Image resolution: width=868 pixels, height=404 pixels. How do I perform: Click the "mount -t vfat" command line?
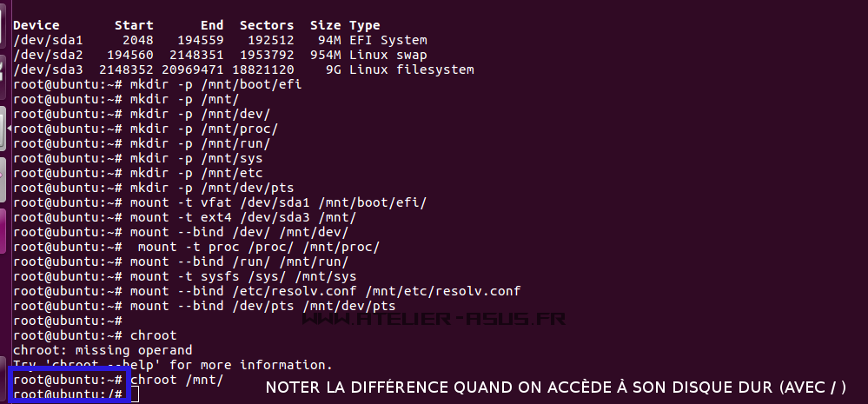pyautogui.click(x=277, y=202)
